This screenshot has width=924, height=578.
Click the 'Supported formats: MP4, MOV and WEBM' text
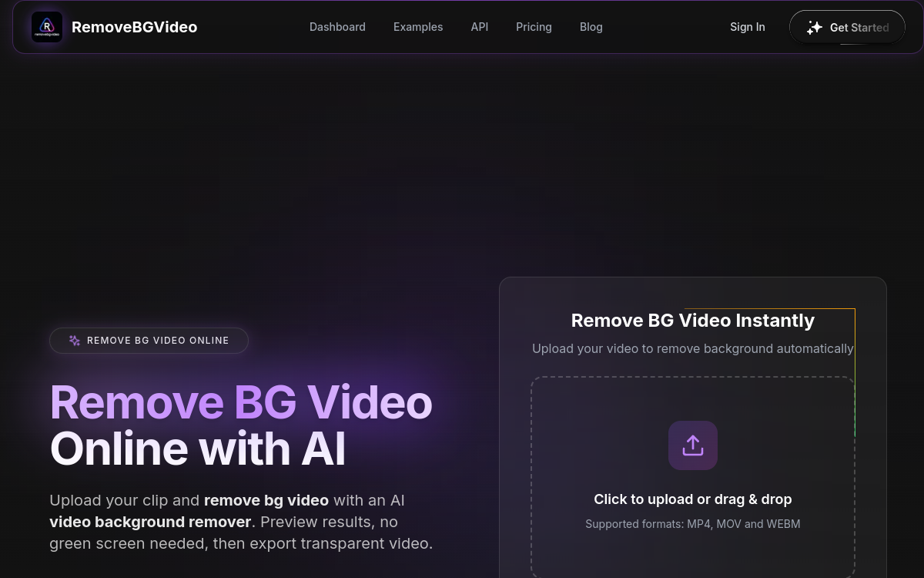693,524
